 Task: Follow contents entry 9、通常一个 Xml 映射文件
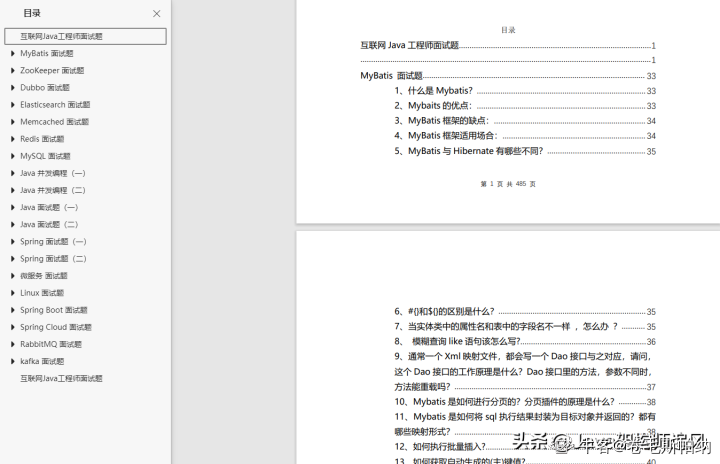[x=525, y=372]
